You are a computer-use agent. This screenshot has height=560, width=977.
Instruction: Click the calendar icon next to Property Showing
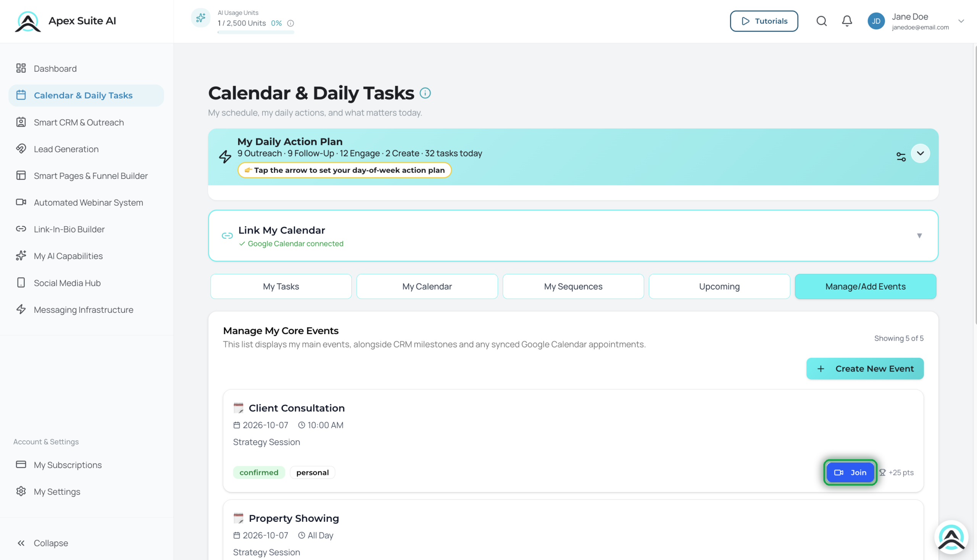click(x=238, y=518)
